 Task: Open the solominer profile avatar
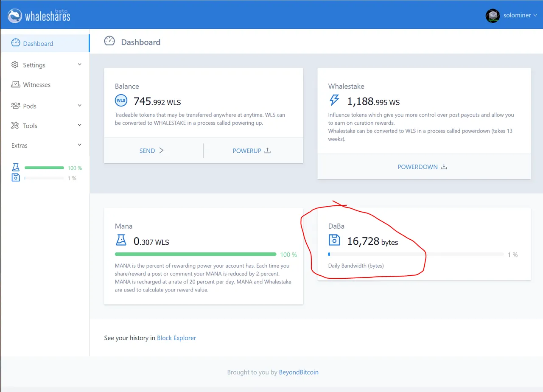coord(493,16)
